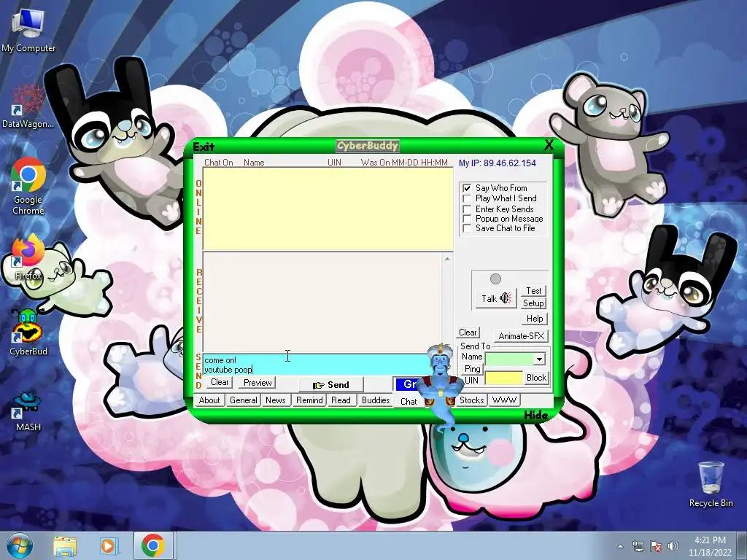Click the Talk speaker button
This screenshot has width=747, height=560.
coord(496,298)
